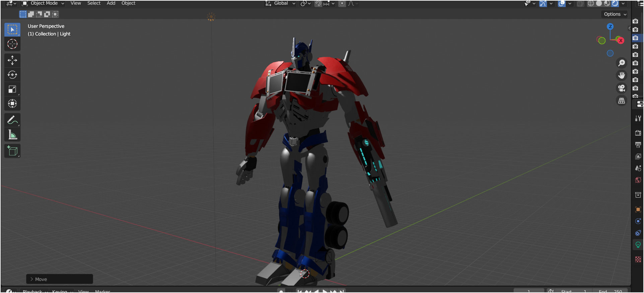
Task: Switch to wireframe viewport shading
Action: coord(591,3)
